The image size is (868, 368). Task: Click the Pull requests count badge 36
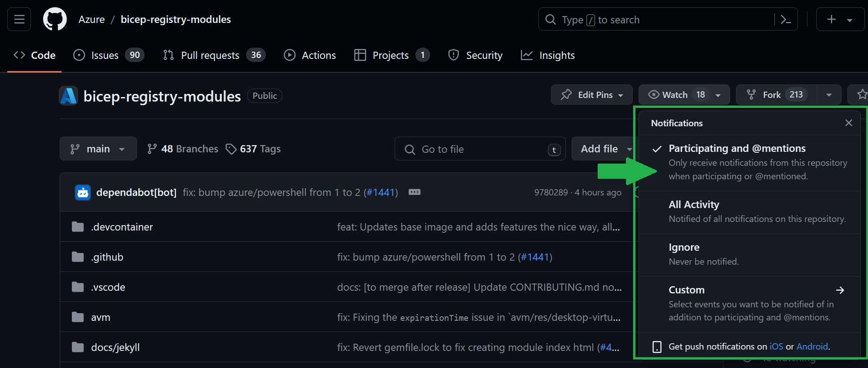(x=256, y=55)
